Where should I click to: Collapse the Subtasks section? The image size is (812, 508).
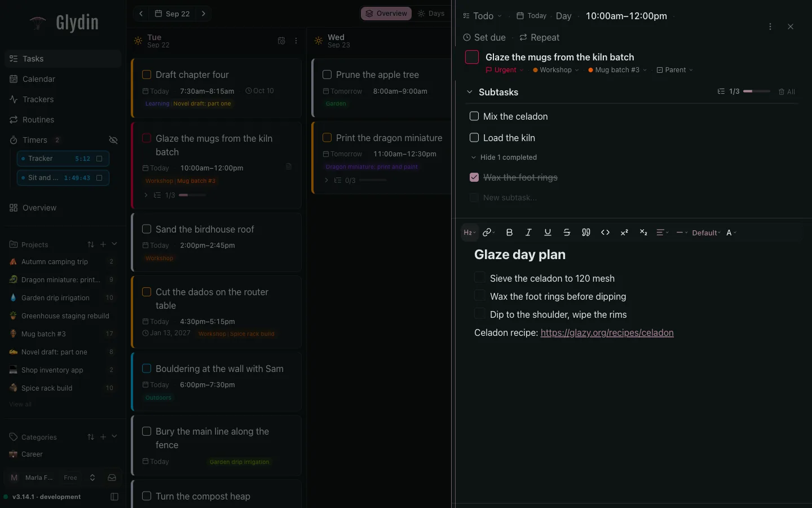(x=470, y=92)
